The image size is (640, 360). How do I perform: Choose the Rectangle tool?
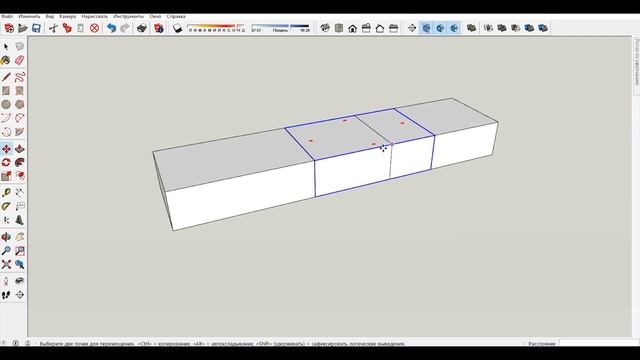(x=6, y=91)
